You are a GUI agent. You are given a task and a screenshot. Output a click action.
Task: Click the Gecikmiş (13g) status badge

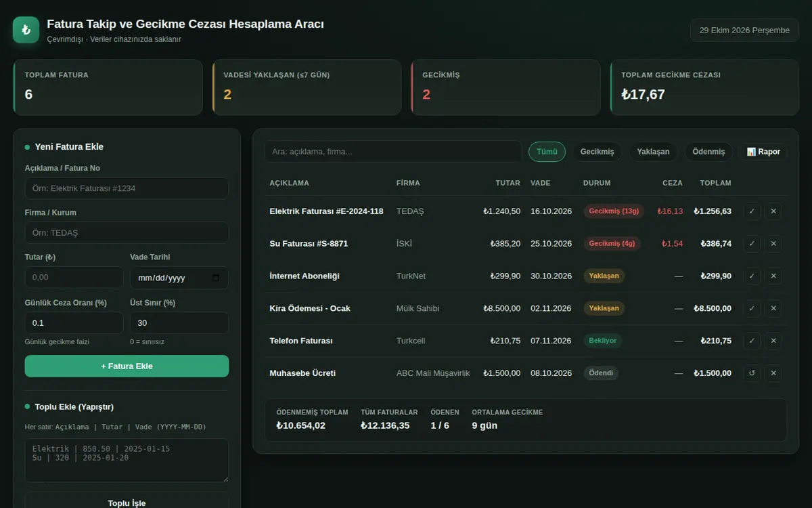(x=614, y=211)
